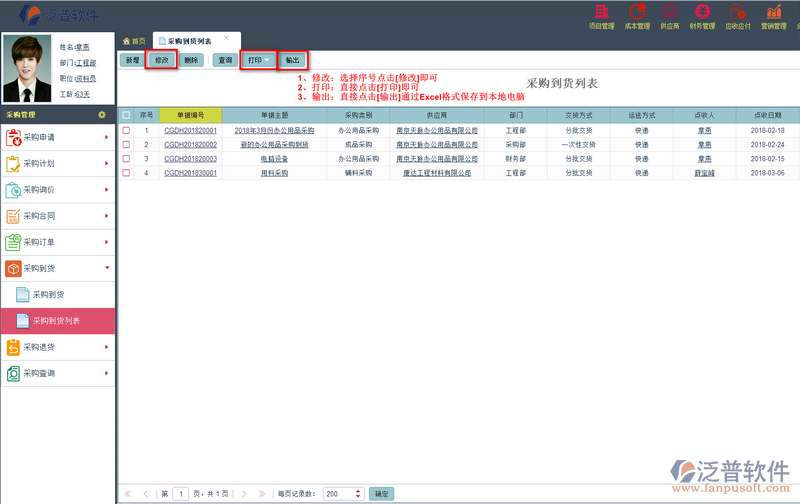800x504 pixels.
Task: Open 成本管理 pie chart icon
Action: pos(636,13)
